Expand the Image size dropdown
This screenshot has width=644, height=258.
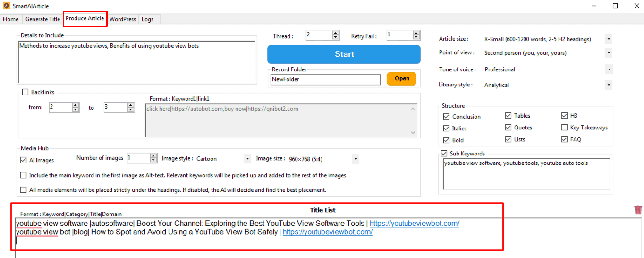click(356, 159)
